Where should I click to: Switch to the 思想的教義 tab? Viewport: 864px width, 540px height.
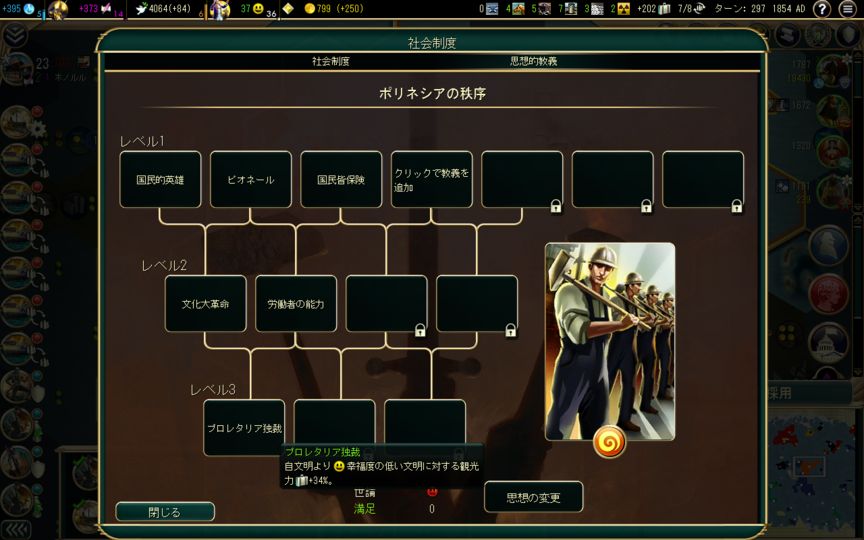(x=533, y=61)
